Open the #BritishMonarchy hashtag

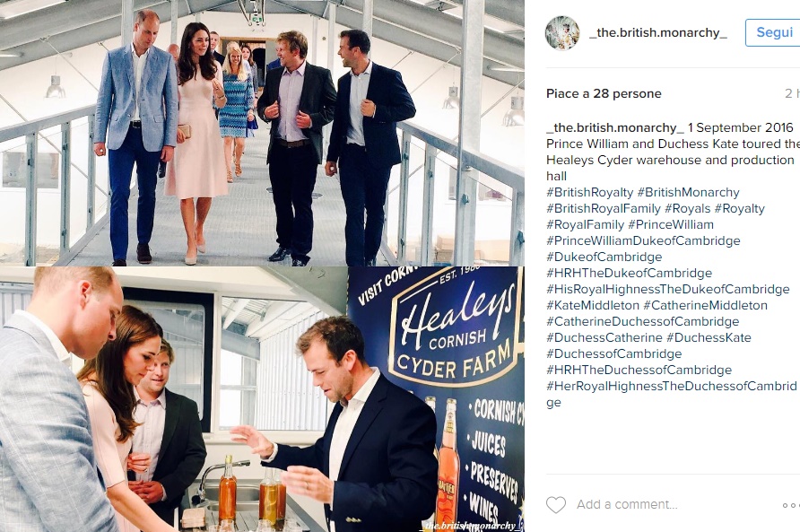688,193
